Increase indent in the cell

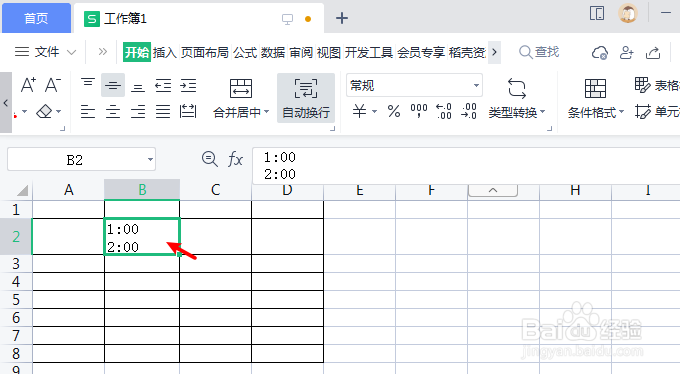[188, 85]
